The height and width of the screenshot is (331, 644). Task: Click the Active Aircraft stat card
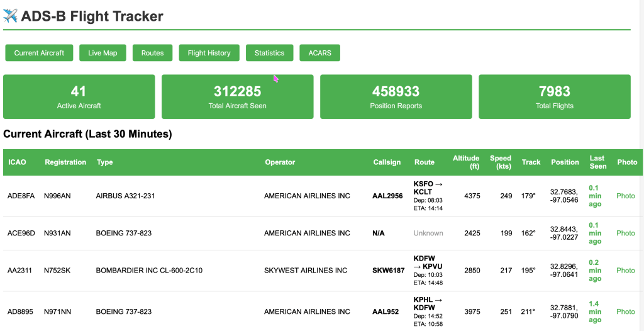point(79,97)
